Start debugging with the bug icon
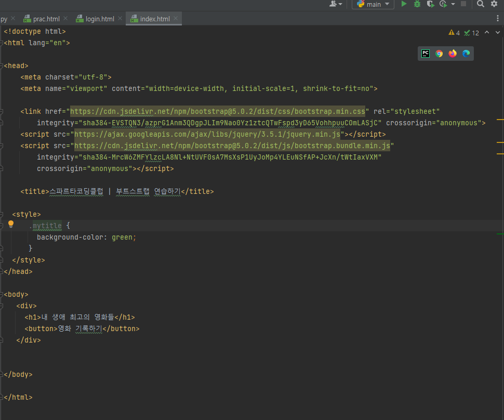Screen dimensions: 504x420 [417, 4]
